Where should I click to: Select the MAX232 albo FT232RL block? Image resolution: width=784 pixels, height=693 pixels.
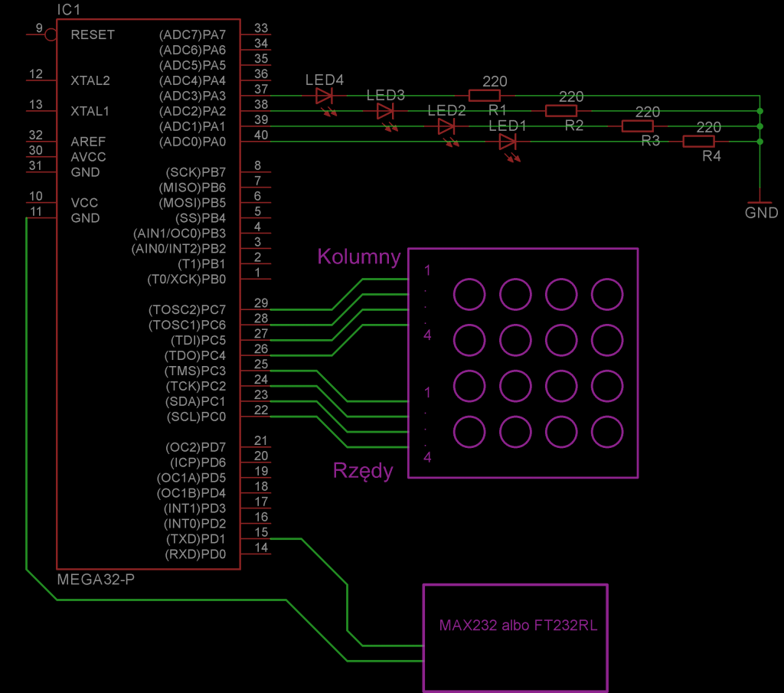(515, 638)
